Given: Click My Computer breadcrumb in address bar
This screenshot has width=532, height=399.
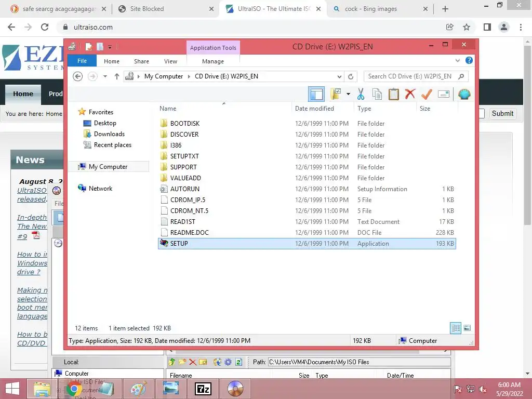Looking at the screenshot, I should pos(164,76).
